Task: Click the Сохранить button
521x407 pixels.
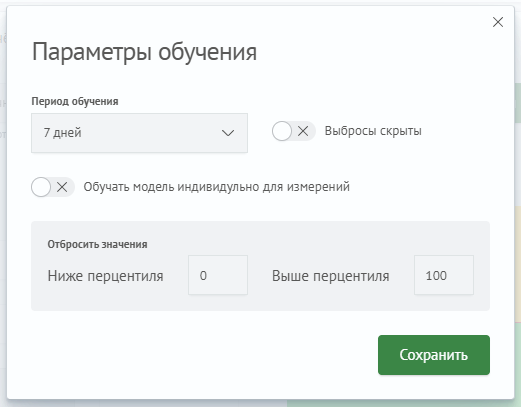Action: tap(434, 355)
